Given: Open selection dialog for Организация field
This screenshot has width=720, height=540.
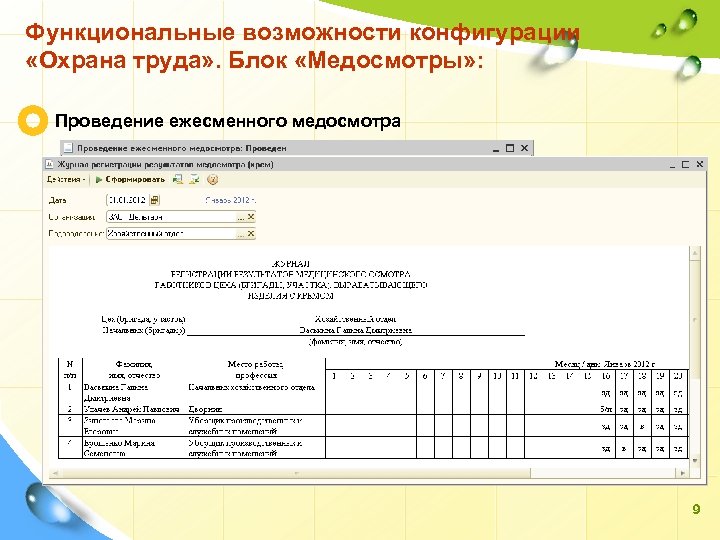Looking at the screenshot, I should point(241,217).
